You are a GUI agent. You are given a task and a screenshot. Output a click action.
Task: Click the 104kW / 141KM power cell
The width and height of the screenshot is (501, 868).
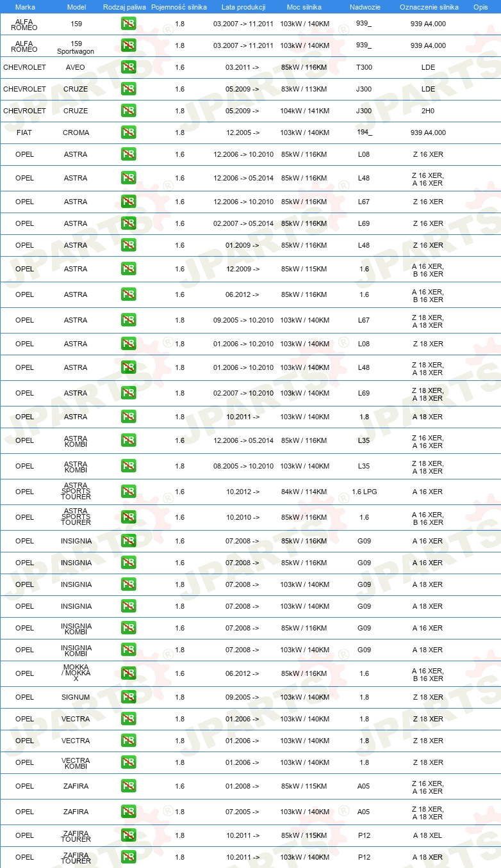pos(304,111)
